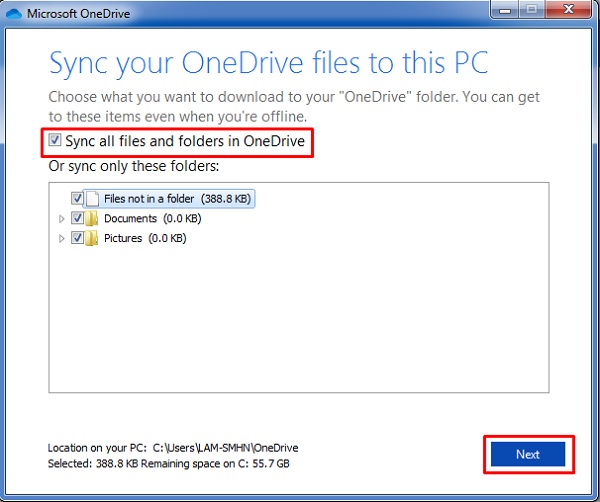Click the OneDrive cloud icon in title bar

pyautogui.click(x=13, y=14)
